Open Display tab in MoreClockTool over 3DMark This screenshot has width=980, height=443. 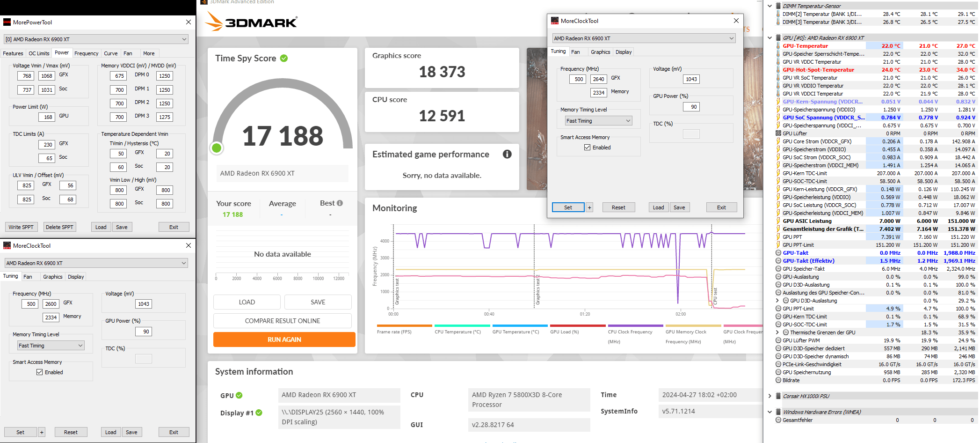624,52
